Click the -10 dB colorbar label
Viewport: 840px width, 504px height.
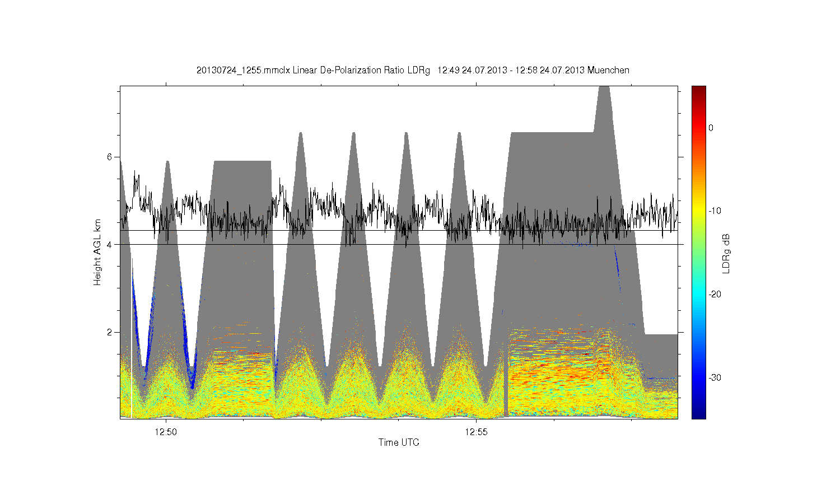(x=713, y=211)
